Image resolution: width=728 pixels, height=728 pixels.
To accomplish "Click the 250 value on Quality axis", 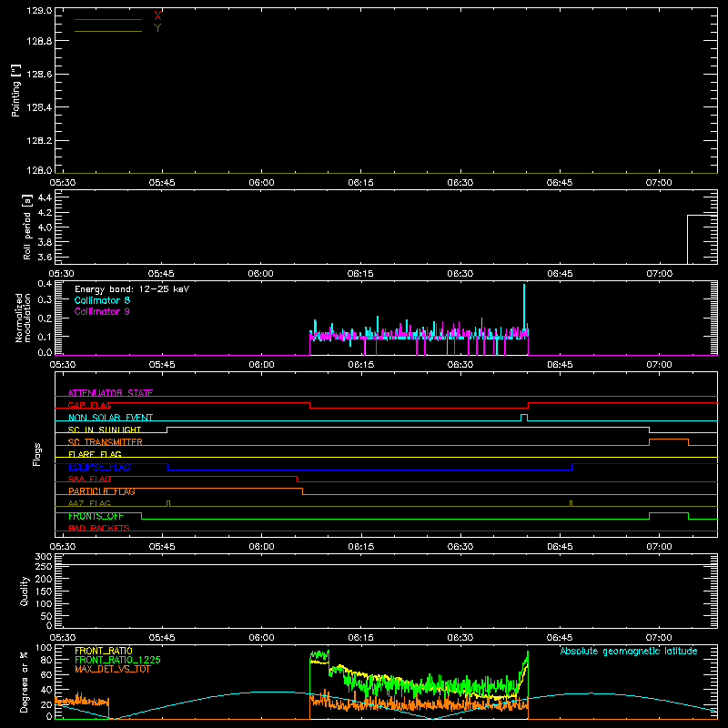I will [x=43, y=567].
